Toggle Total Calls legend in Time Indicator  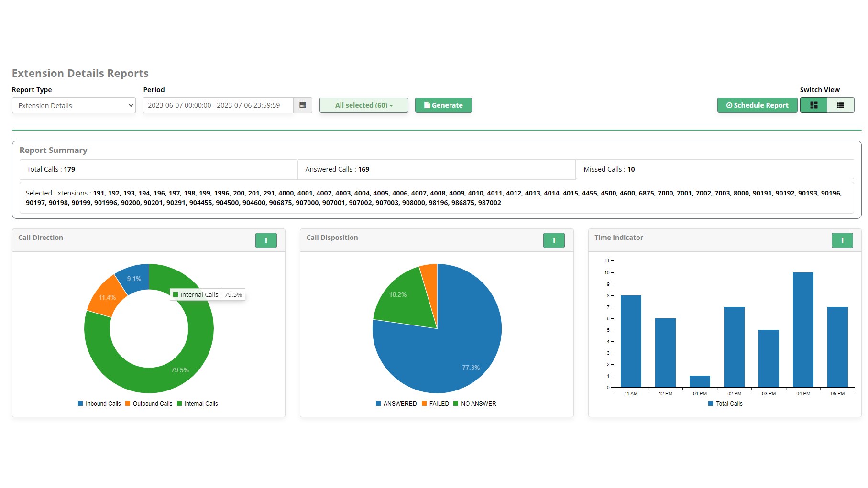[725, 404]
